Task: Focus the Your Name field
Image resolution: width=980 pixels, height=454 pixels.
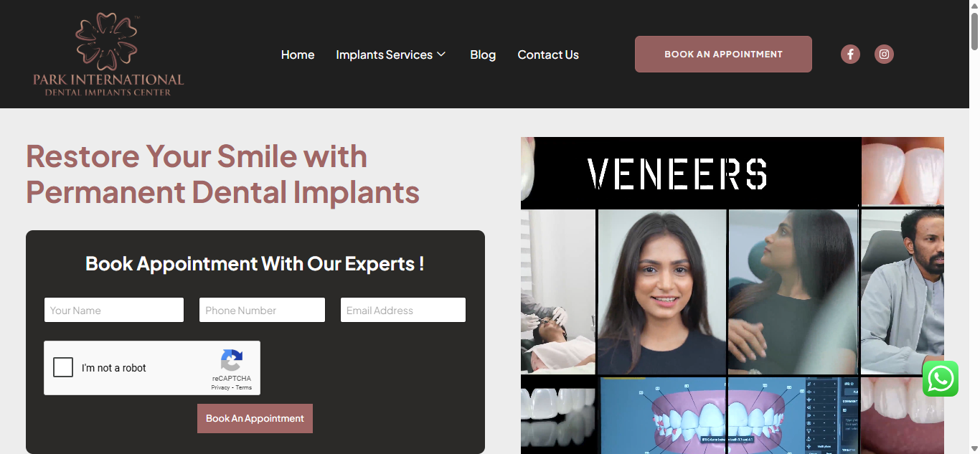Action: tap(114, 310)
